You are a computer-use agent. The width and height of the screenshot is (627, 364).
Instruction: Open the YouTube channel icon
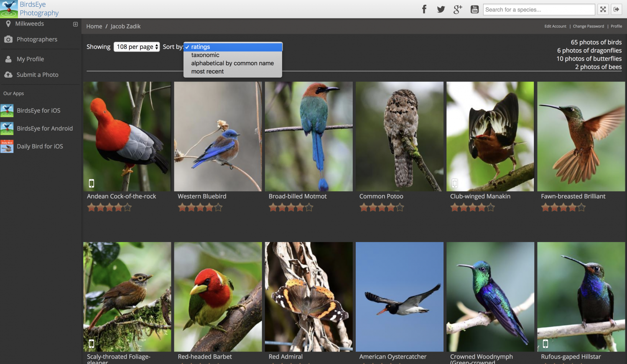pyautogui.click(x=474, y=9)
